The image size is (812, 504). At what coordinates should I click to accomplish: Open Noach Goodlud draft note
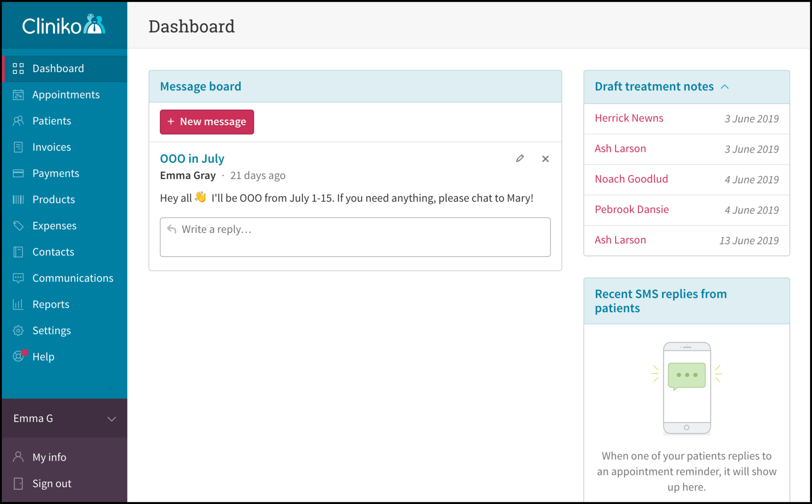tap(631, 179)
